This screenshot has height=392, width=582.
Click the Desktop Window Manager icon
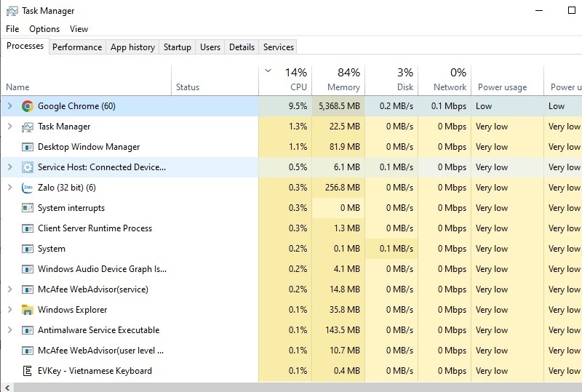(x=28, y=147)
